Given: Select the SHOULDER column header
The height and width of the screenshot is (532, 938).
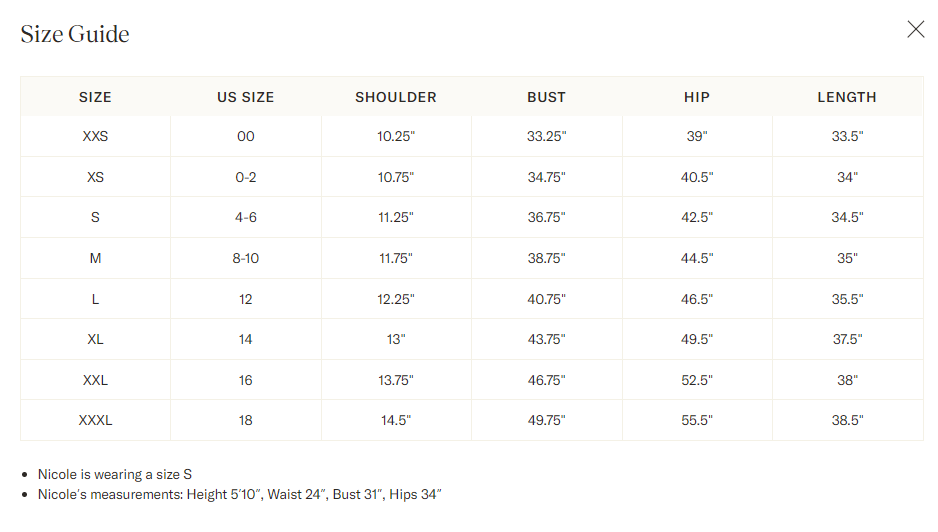Looking at the screenshot, I should pos(395,97).
